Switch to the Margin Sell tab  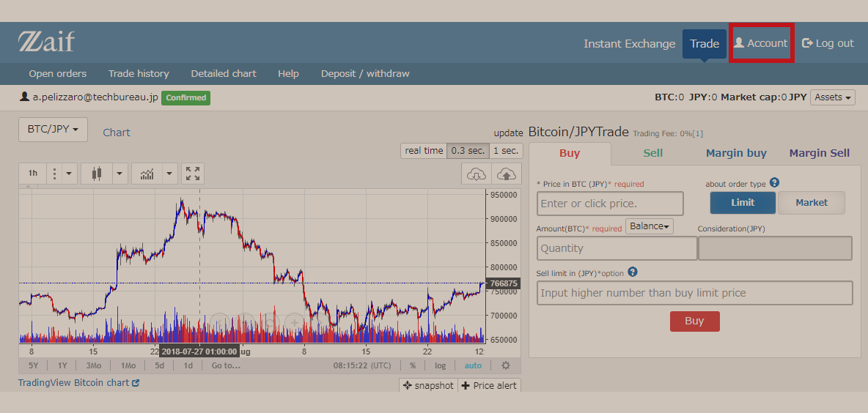820,153
